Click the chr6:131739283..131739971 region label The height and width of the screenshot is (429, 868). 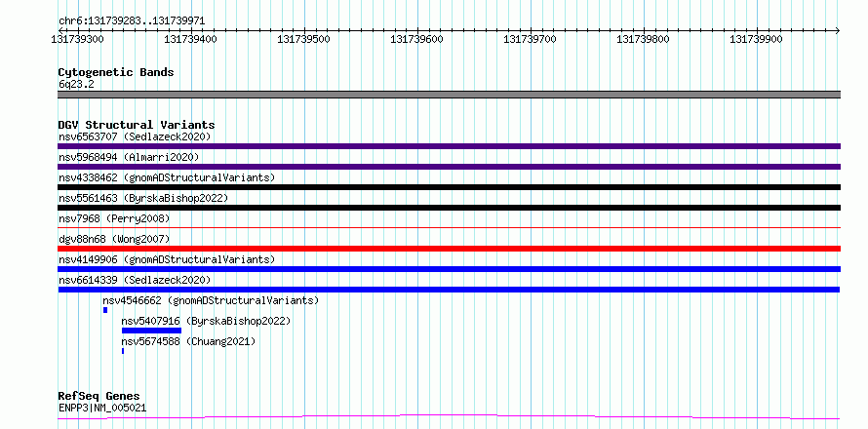pos(132,21)
